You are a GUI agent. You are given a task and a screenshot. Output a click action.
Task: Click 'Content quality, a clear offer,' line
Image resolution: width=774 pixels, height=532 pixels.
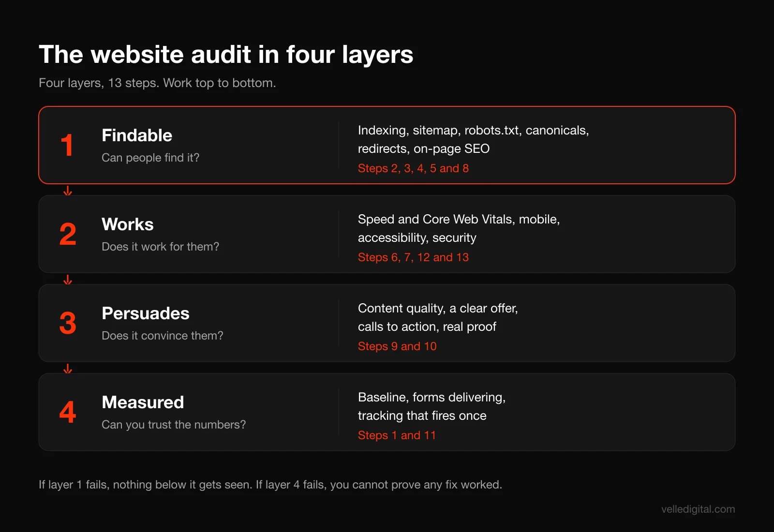click(x=438, y=309)
